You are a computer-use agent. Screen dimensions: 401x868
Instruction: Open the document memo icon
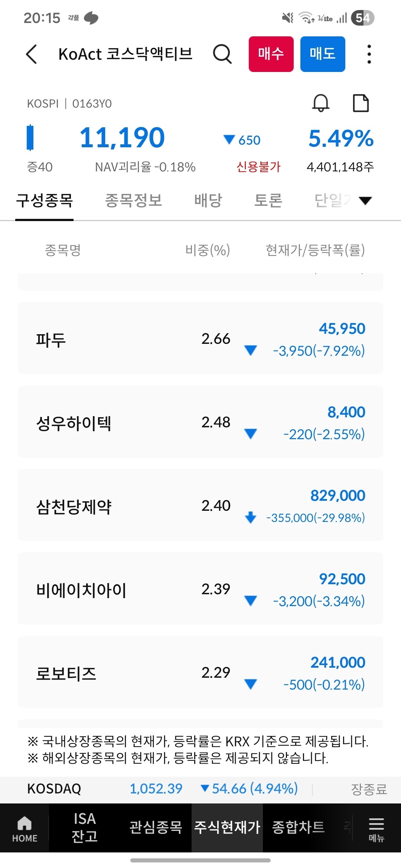pos(361,103)
